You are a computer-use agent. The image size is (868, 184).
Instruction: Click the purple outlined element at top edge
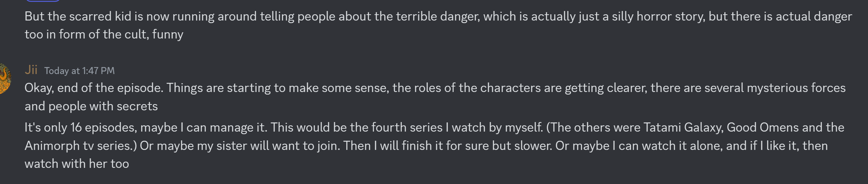pos(43,1)
